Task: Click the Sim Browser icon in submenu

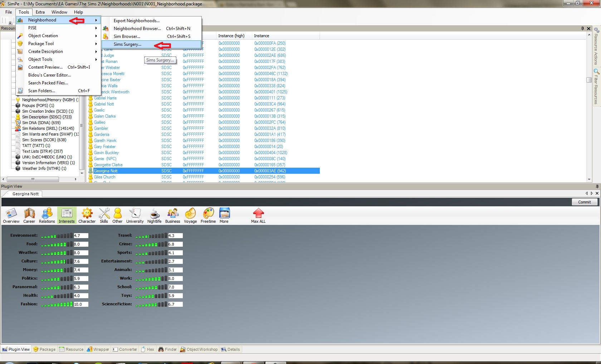Action: 106,36
